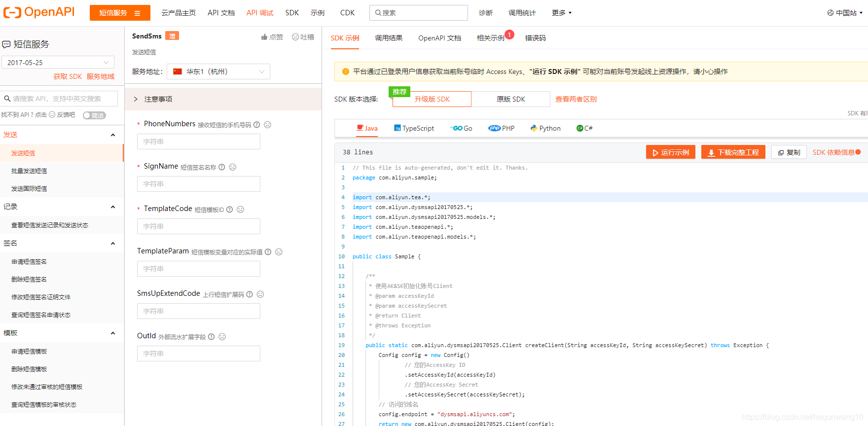
Task: Open API 文档 menu item
Action: click(x=221, y=13)
